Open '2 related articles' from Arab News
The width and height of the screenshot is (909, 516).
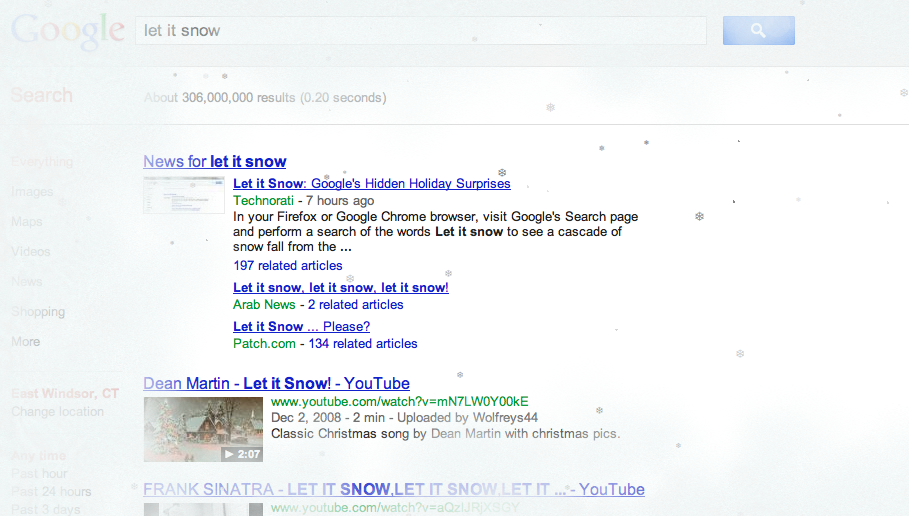tap(355, 305)
